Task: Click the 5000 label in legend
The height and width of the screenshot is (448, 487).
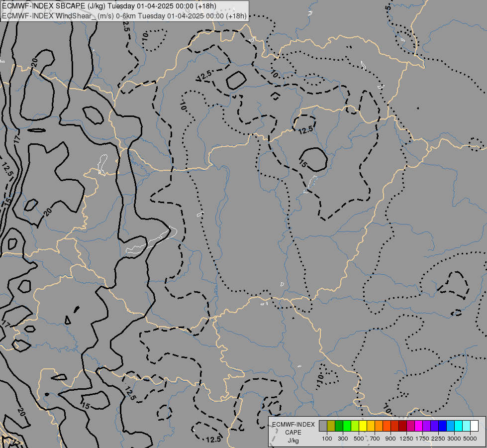Action: coord(470,439)
